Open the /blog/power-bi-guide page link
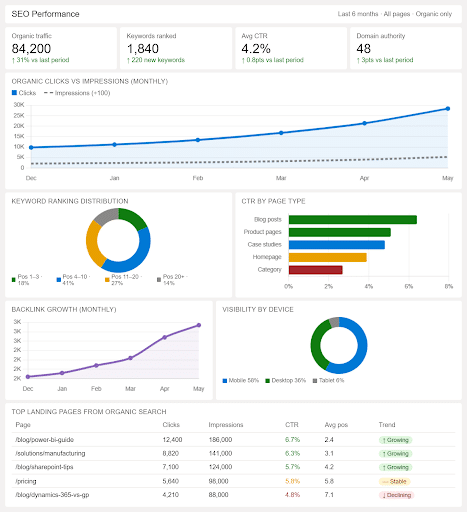The width and height of the screenshot is (467, 512). click(44, 440)
